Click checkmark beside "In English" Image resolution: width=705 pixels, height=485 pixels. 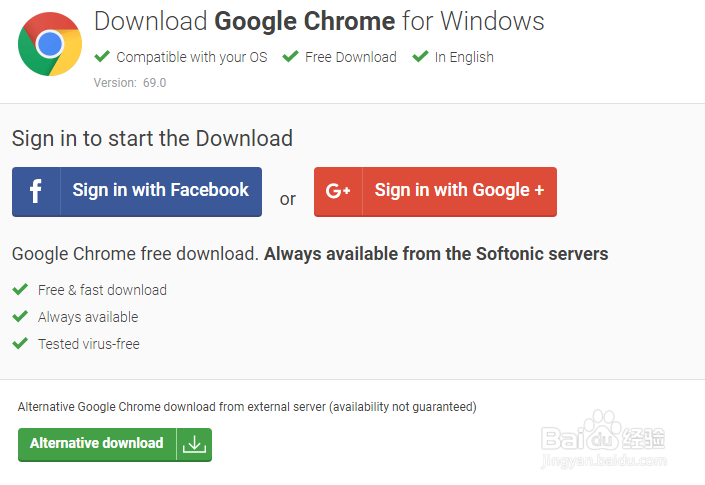(420, 57)
